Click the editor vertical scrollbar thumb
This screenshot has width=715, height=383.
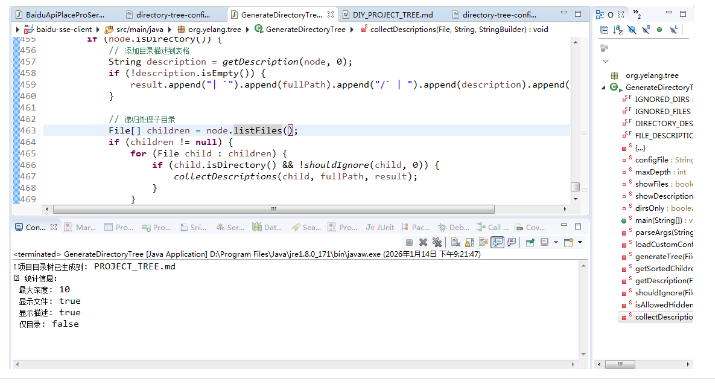click(x=575, y=187)
